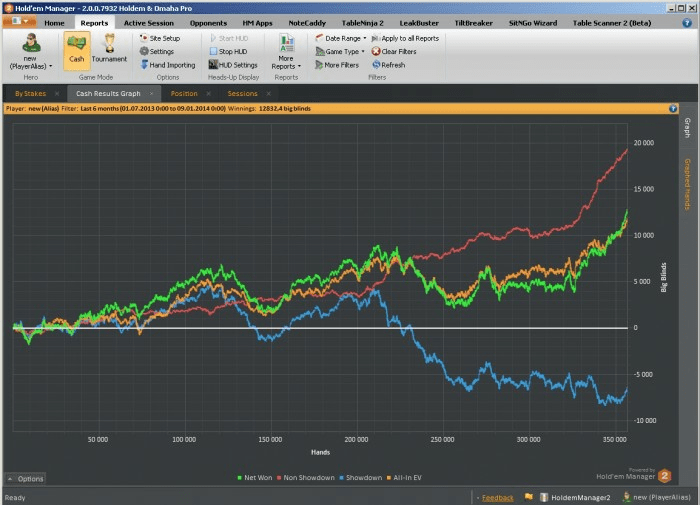Open HUD Settings

tap(233, 65)
